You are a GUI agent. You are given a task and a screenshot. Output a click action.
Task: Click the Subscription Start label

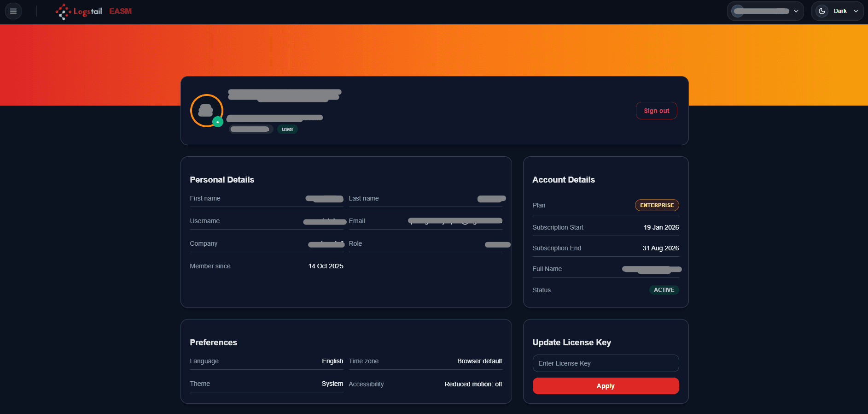(x=558, y=227)
